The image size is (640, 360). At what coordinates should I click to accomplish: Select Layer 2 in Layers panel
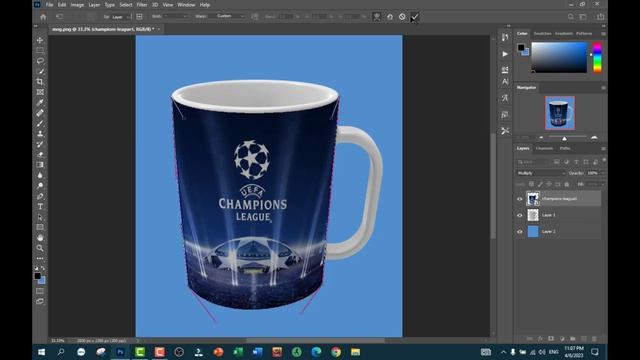coord(563,231)
